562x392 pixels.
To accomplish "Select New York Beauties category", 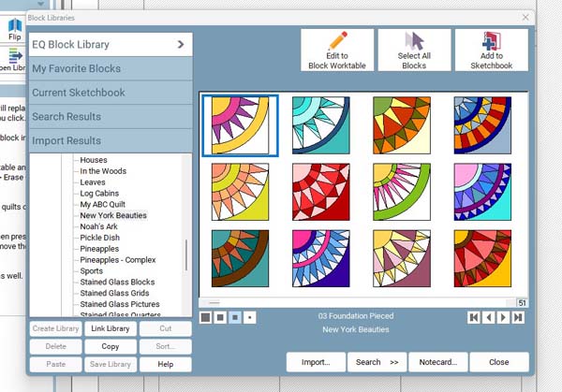I will coord(113,215).
